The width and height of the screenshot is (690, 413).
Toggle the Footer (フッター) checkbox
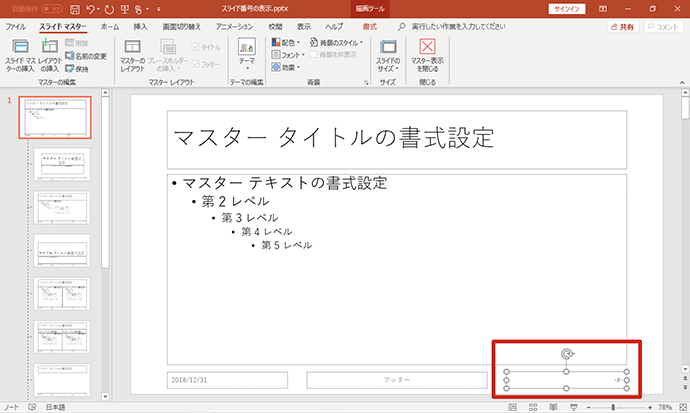pos(195,64)
